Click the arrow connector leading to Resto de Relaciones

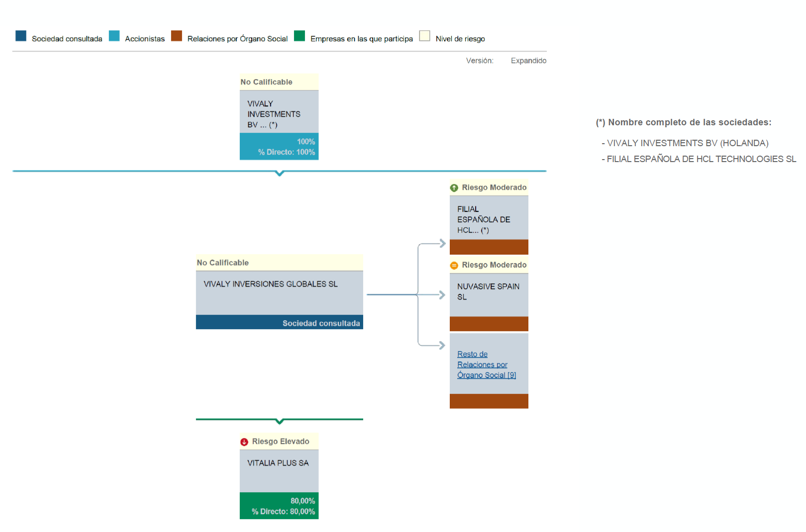tap(441, 344)
